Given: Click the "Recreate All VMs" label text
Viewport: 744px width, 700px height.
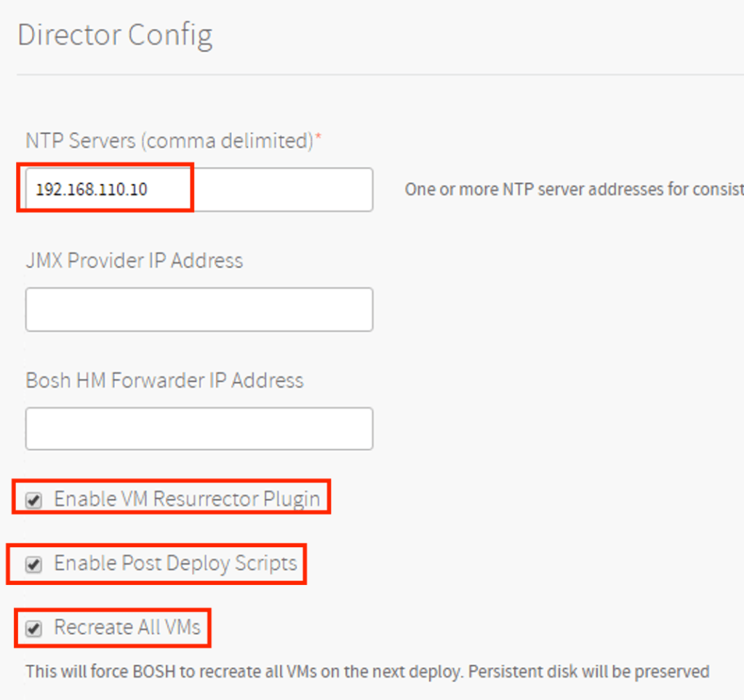Looking at the screenshot, I should click(127, 627).
